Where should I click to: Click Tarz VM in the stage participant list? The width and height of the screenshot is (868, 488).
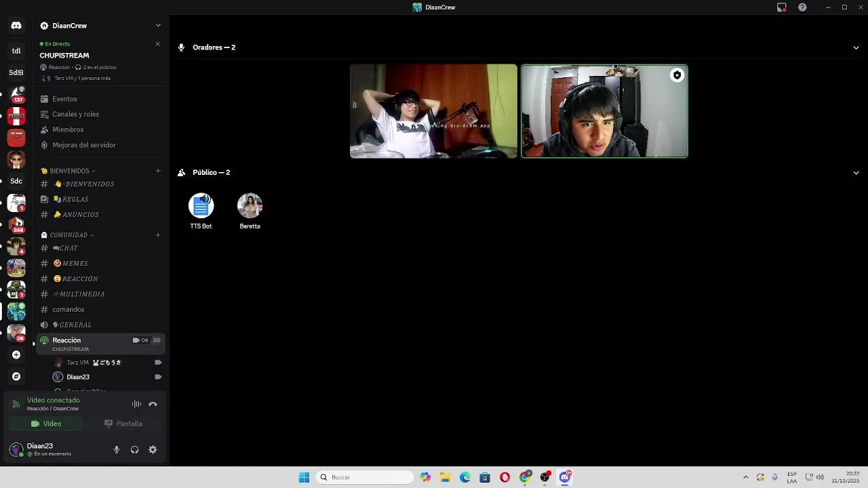(x=108, y=363)
